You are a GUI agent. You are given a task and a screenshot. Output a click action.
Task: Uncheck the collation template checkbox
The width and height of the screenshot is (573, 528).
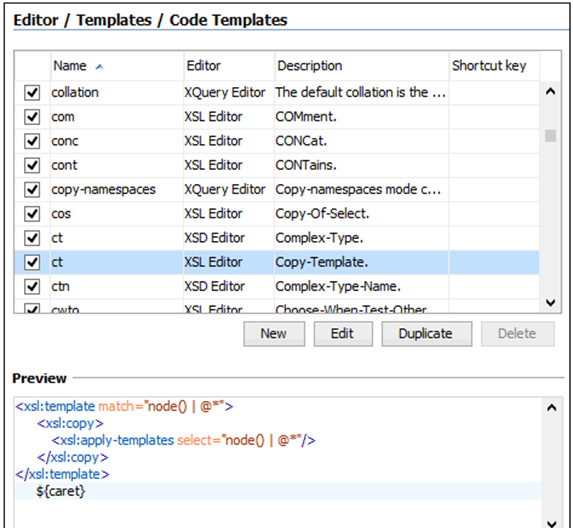[x=32, y=92]
